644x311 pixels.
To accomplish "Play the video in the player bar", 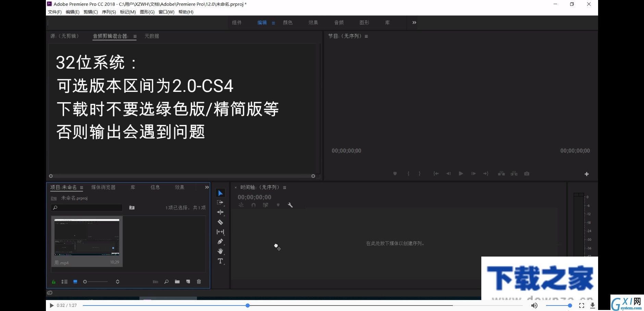I will 51,306.
